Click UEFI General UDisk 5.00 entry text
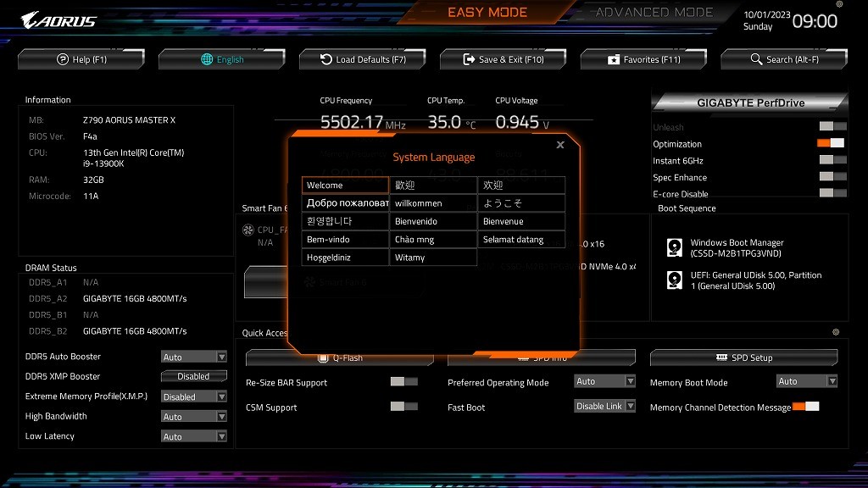The height and width of the screenshot is (488, 868). [x=755, y=280]
